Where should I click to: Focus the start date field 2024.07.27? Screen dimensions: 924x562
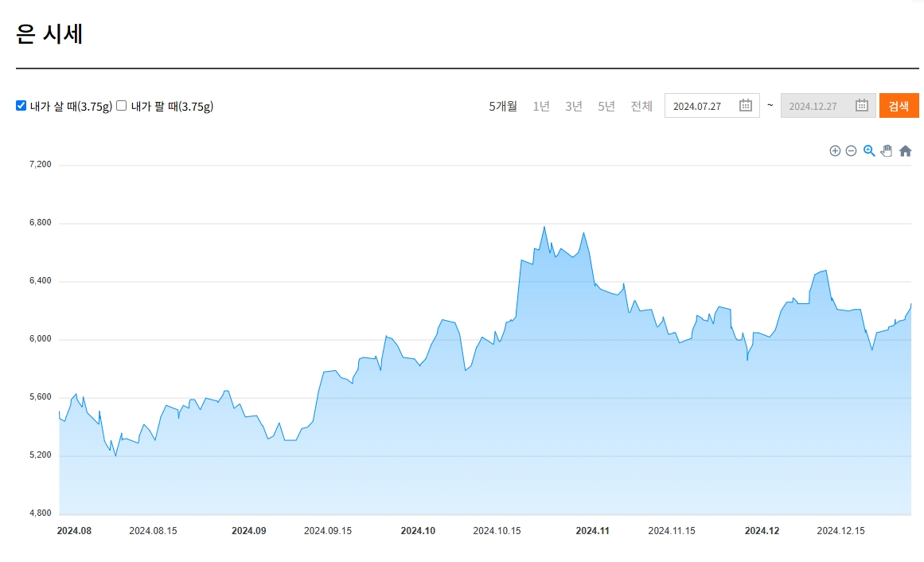click(712, 106)
